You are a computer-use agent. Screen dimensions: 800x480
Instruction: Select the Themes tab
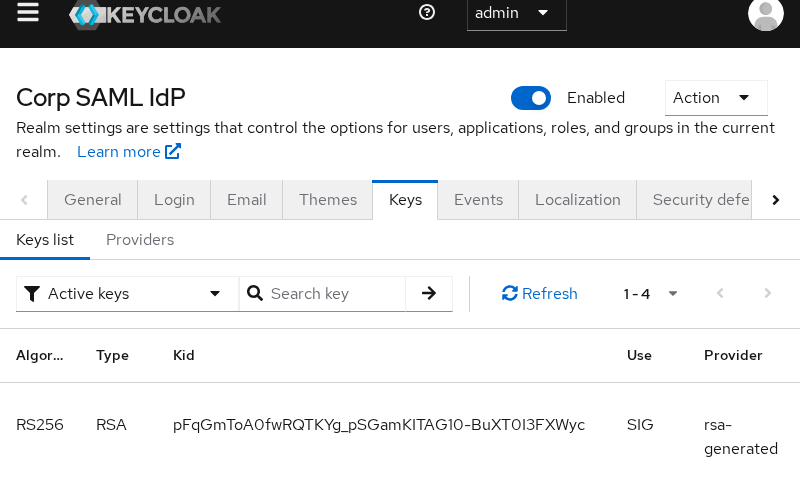pos(328,200)
